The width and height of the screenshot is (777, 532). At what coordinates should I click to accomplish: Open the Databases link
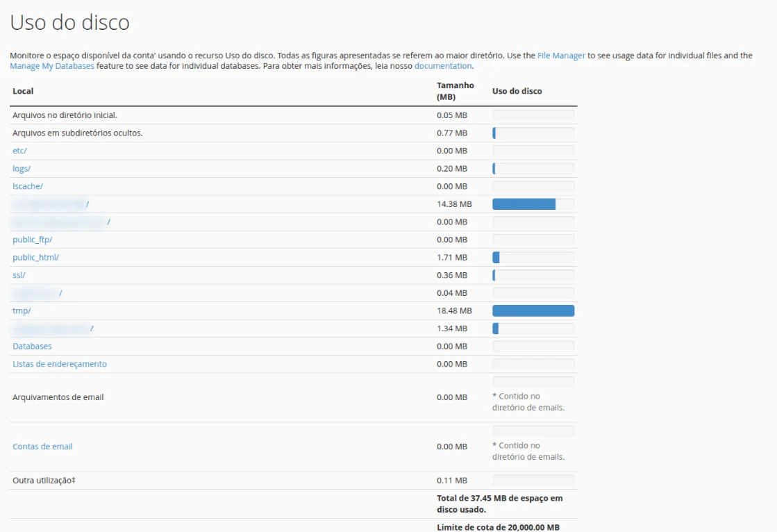tap(32, 346)
